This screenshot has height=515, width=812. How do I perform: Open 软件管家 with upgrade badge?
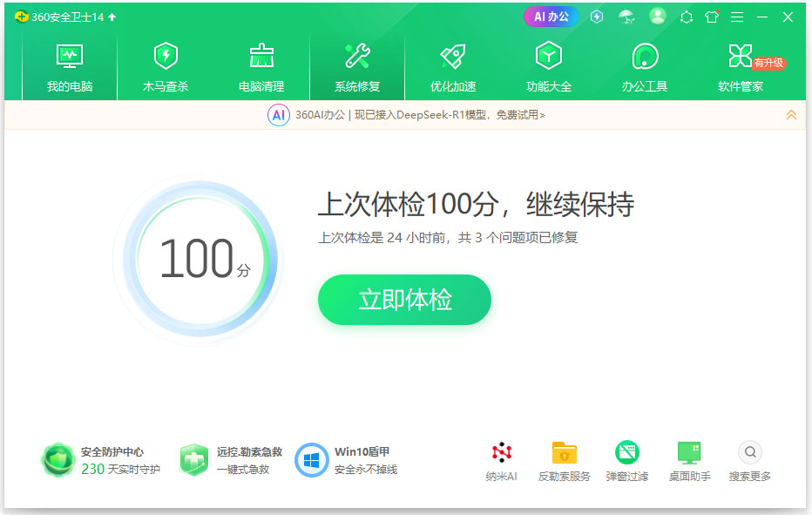pyautogui.click(x=741, y=67)
